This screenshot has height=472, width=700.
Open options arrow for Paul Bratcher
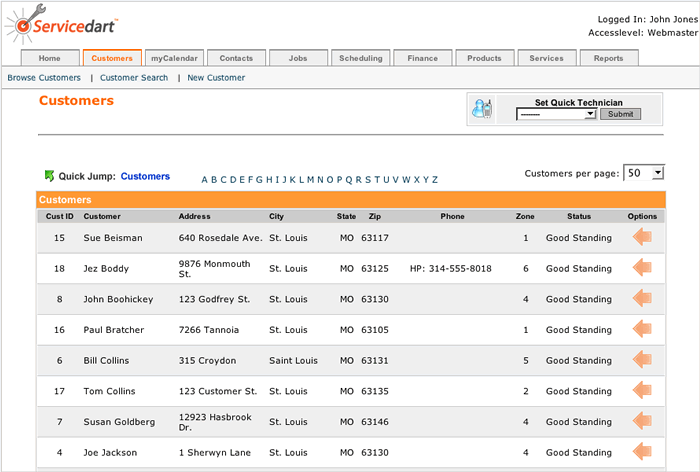(642, 330)
